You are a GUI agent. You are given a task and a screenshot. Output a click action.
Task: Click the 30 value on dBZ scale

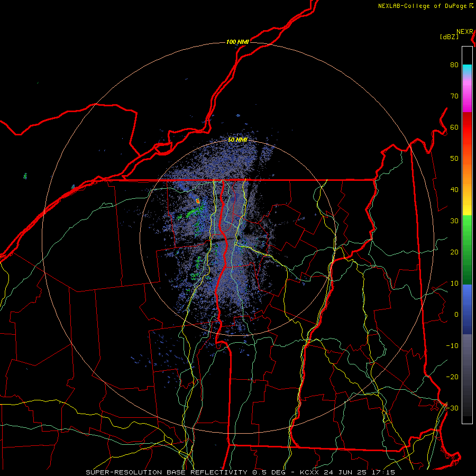tap(454, 221)
